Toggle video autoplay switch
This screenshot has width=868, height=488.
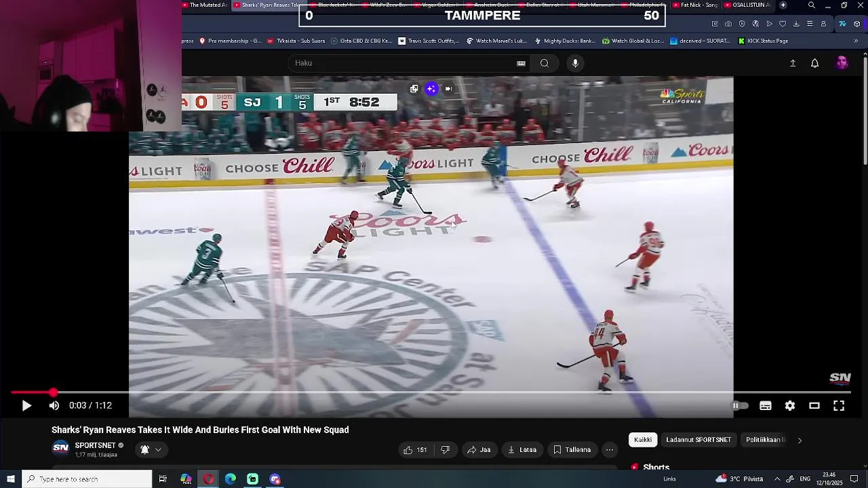(740, 405)
